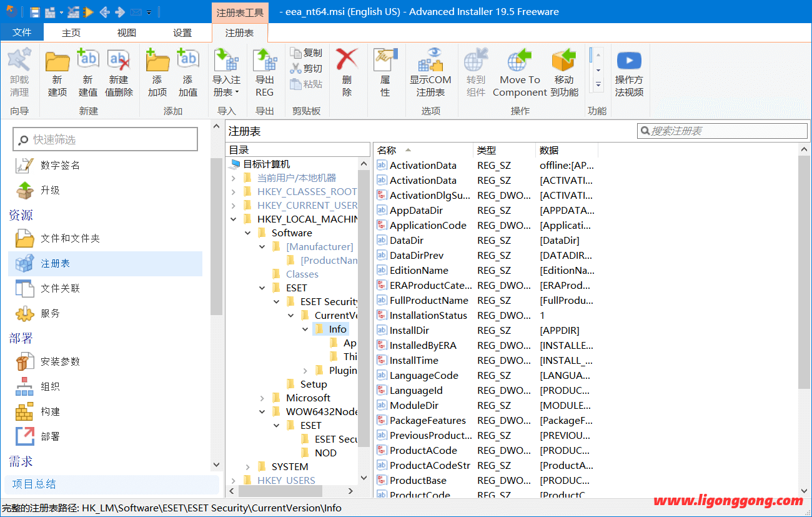Click the Save icon in title bar

coord(35,12)
